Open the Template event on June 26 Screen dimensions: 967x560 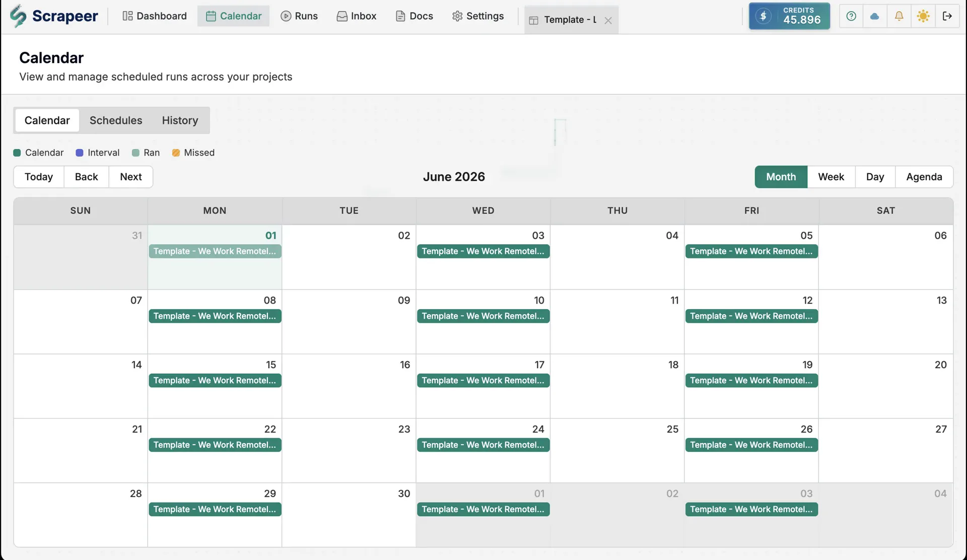(751, 445)
